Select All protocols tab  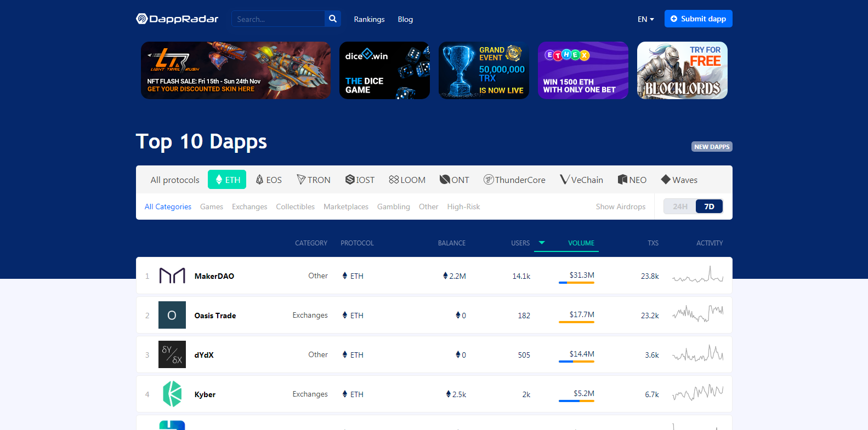(175, 180)
